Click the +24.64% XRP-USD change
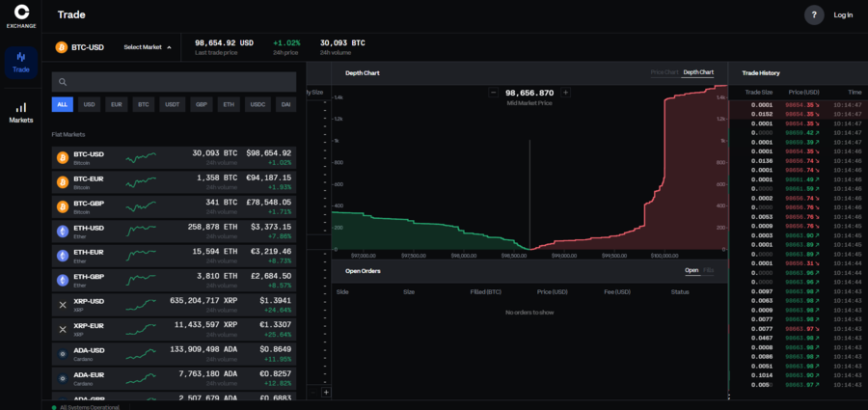868x410 pixels. pyautogui.click(x=279, y=310)
